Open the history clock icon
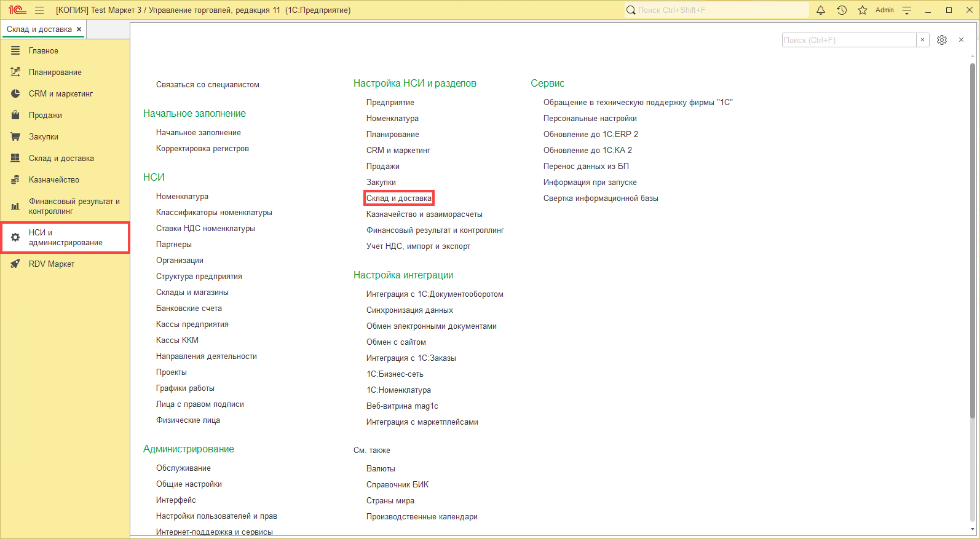The image size is (980, 539). pos(842,10)
